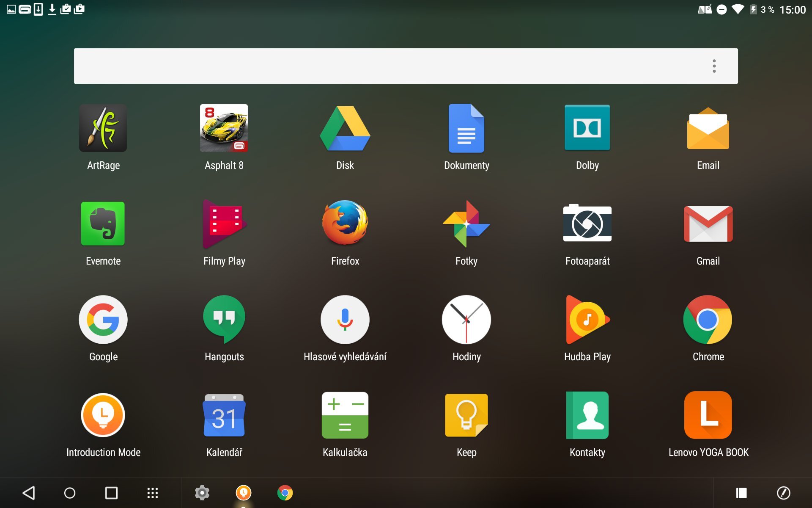812x508 pixels.
Task: Open recent apps with the square button
Action: tap(111, 493)
